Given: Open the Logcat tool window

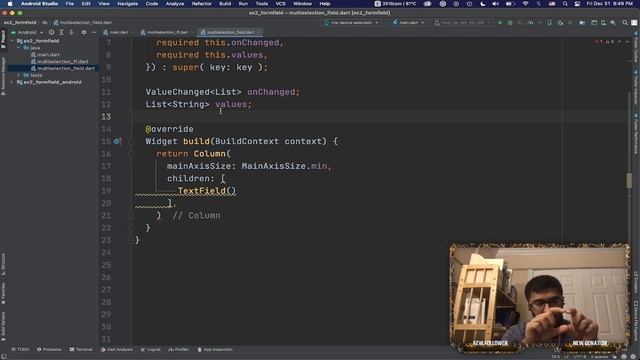Looking at the screenshot, I should point(151,349).
